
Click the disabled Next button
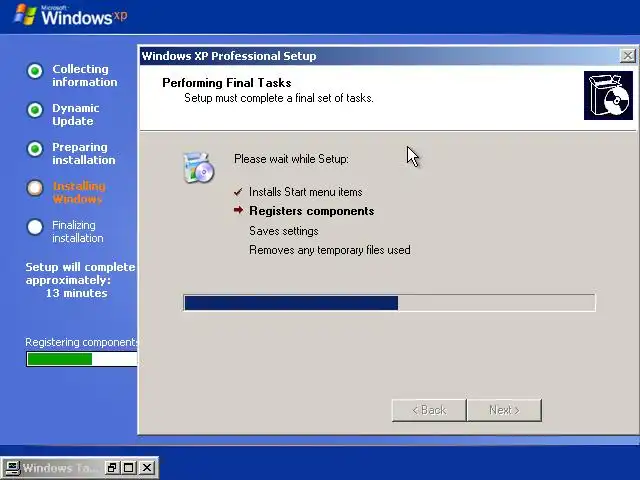tap(504, 410)
